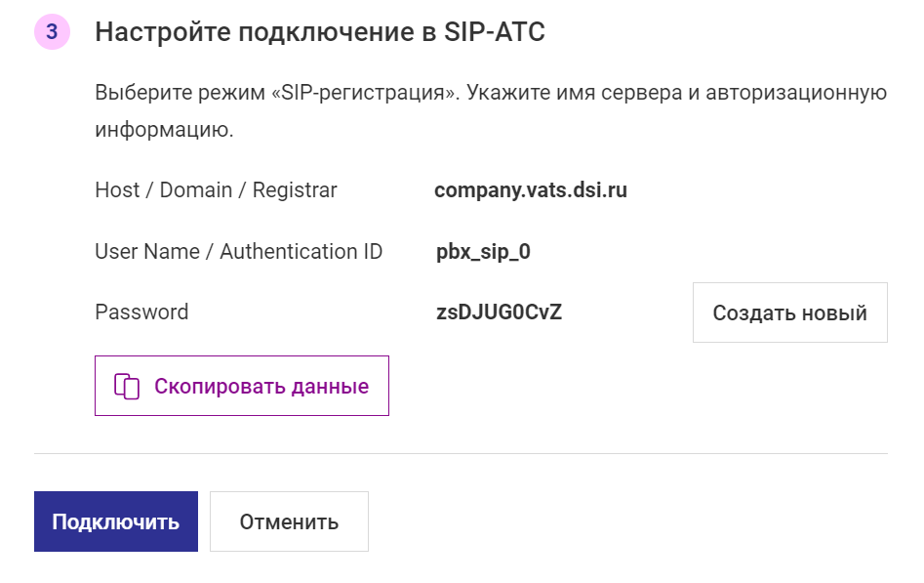Viewport: 924px width, 583px height.
Task: Click the step 3 number badge
Action: tap(52, 31)
